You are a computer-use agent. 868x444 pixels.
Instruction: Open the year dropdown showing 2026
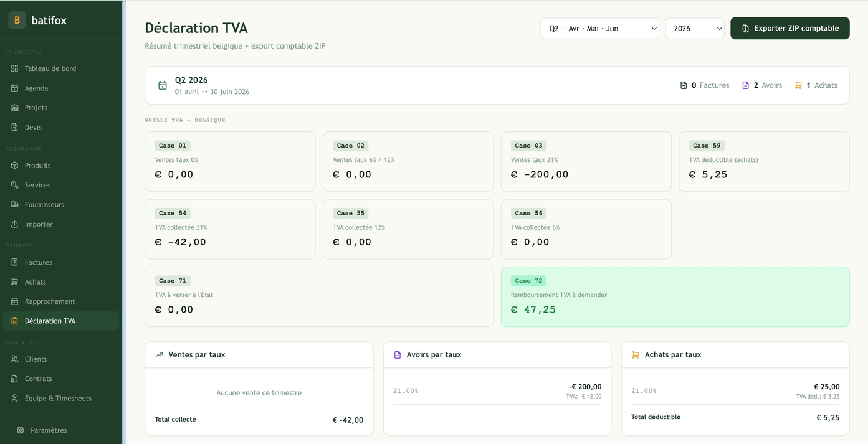pos(695,28)
